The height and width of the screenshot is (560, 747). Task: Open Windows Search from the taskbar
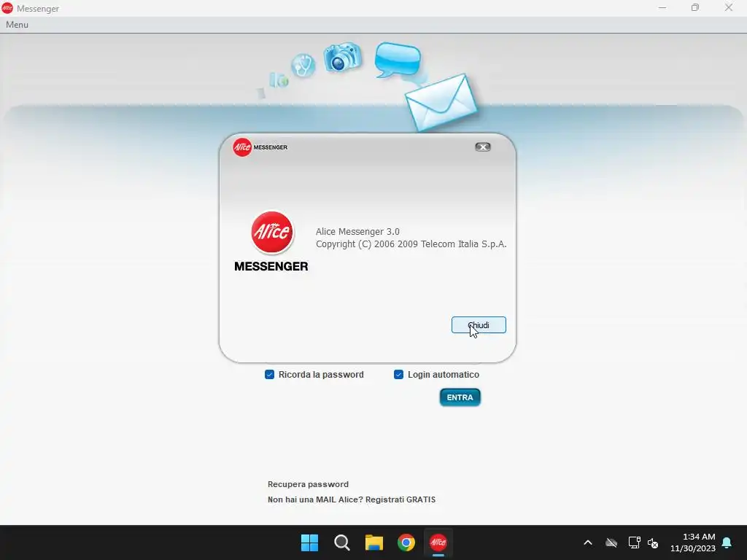coord(342,542)
